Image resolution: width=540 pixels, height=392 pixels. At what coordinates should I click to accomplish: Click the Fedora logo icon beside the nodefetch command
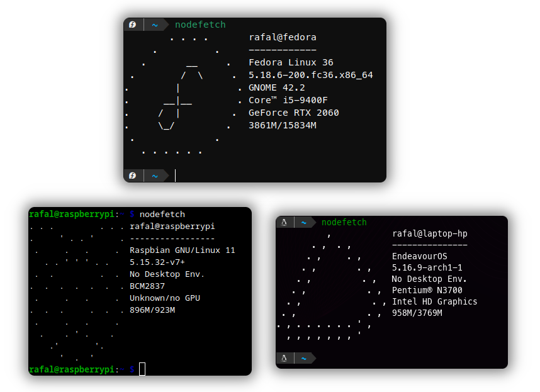point(133,25)
